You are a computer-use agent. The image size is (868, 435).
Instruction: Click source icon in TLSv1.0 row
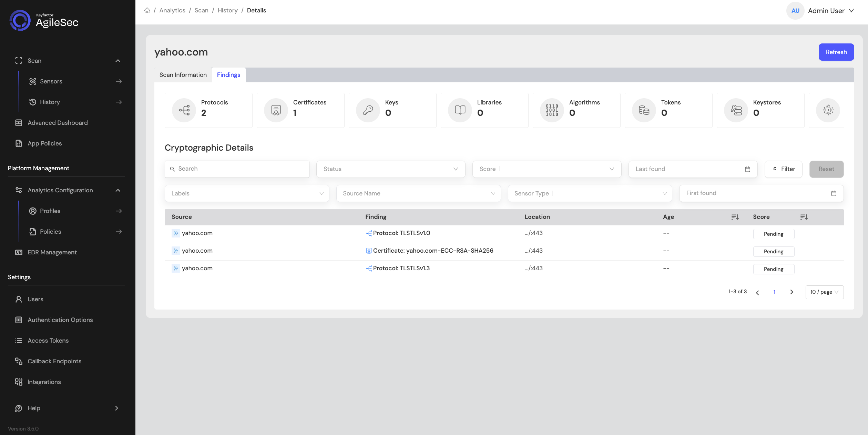176,233
